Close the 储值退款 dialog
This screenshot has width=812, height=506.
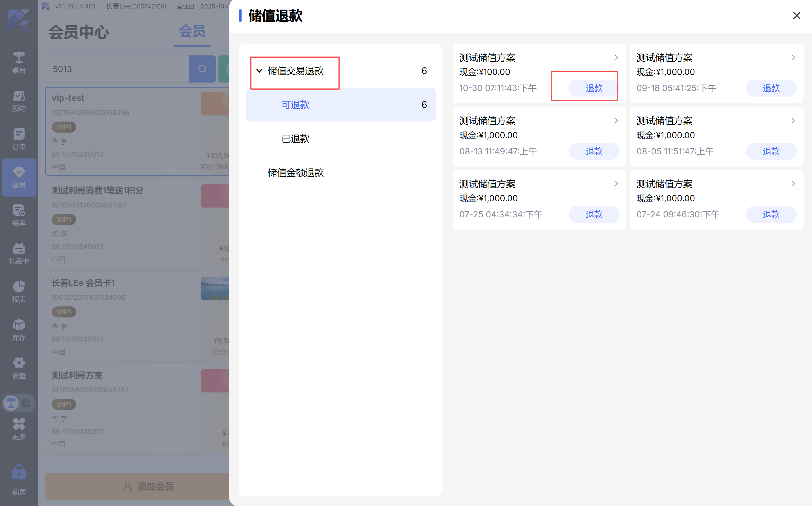[x=796, y=16]
